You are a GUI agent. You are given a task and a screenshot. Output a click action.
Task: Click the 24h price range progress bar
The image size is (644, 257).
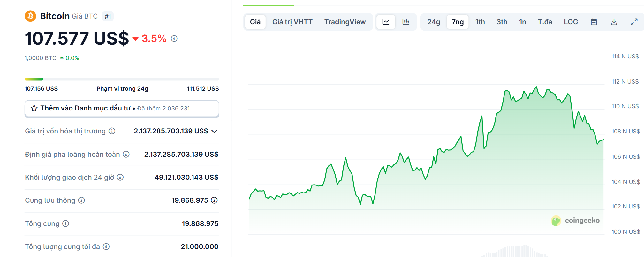122,79
